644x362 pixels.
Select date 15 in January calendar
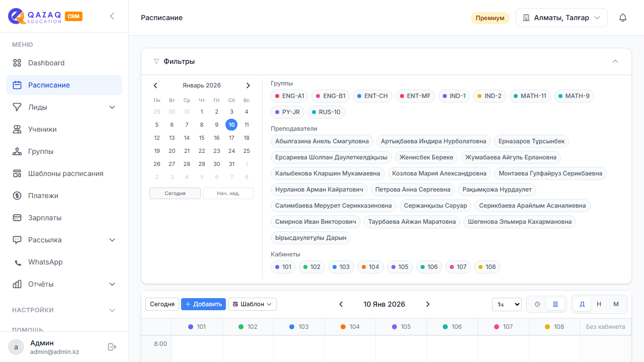202,138
